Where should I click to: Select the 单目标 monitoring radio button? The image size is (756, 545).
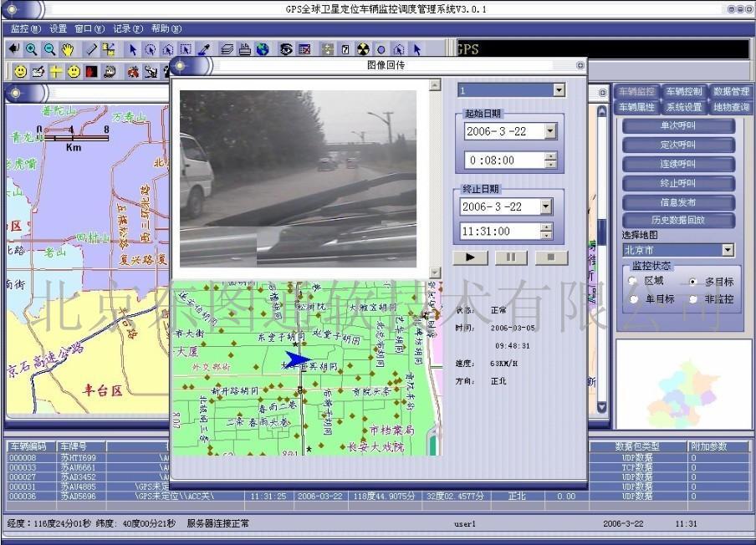(634, 299)
